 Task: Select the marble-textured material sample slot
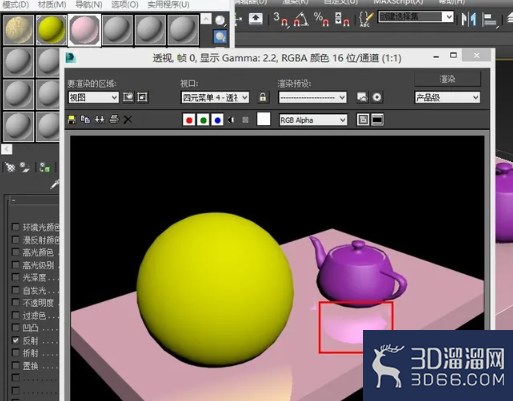[x=19, y=30]
